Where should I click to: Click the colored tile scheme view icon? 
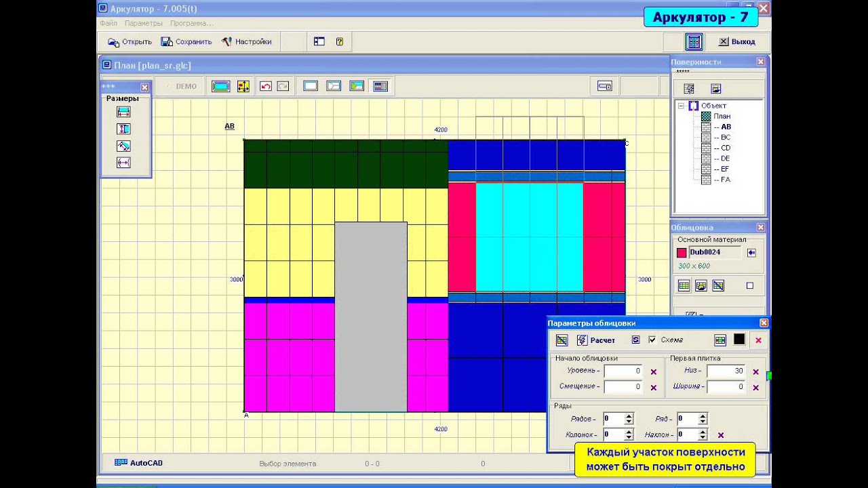point(380,86)
